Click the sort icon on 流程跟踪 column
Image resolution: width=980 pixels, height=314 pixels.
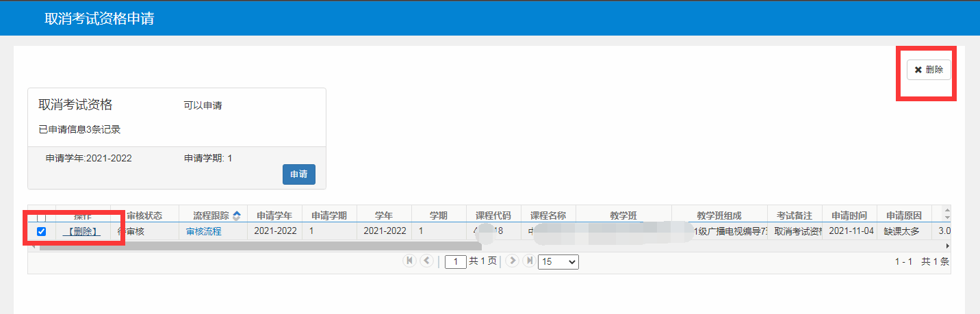pyautogui.click(x=237, y=215)
